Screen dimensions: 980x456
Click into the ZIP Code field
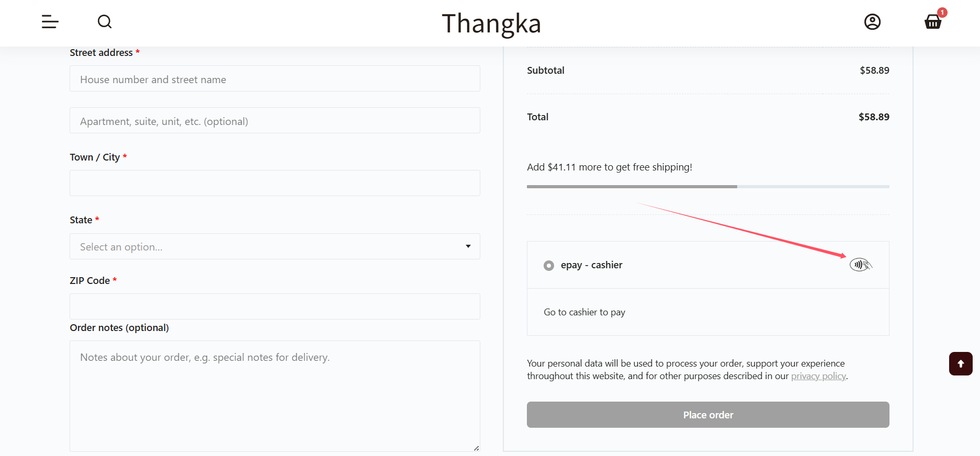275,306
